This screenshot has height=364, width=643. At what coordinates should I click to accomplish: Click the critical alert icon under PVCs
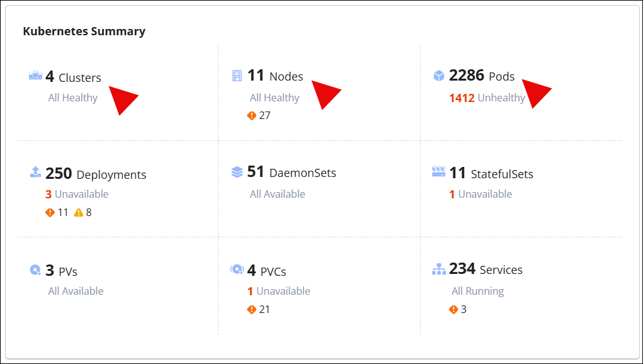click(x=252, y=310)
